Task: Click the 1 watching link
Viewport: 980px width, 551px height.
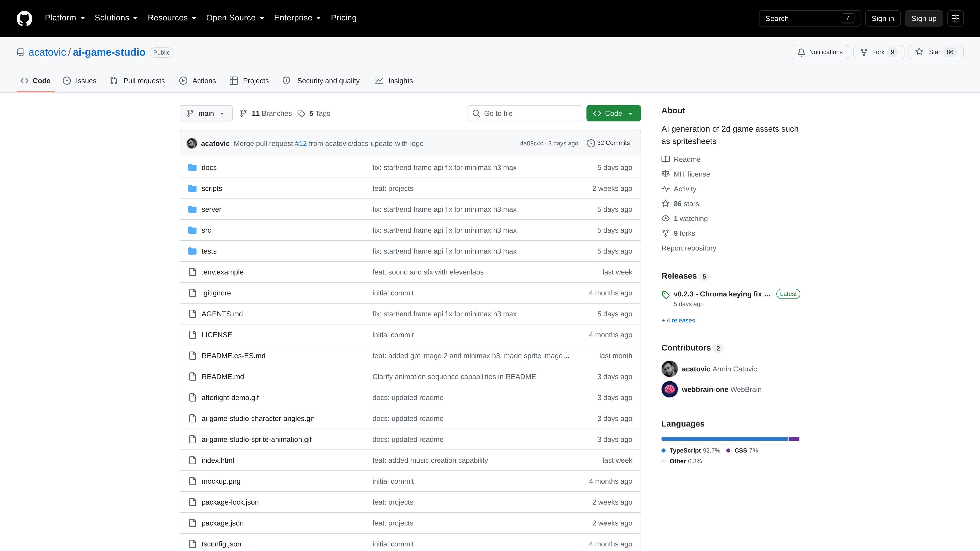Action: (685, 219)
